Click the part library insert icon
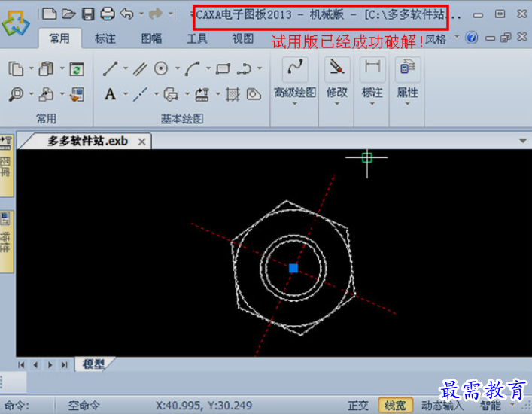This screenshot has height=414, width=532. coord(202,94)
